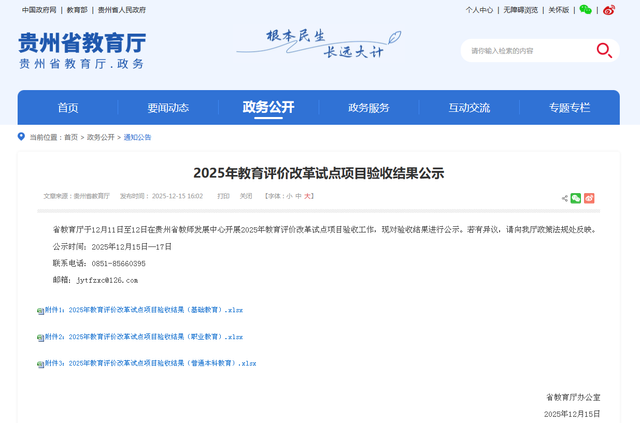This screenshot has height=423, width=640.
Task: Click the location pin icon in breadcrumb
Action: pyautogui.click(x=23, y=137)
